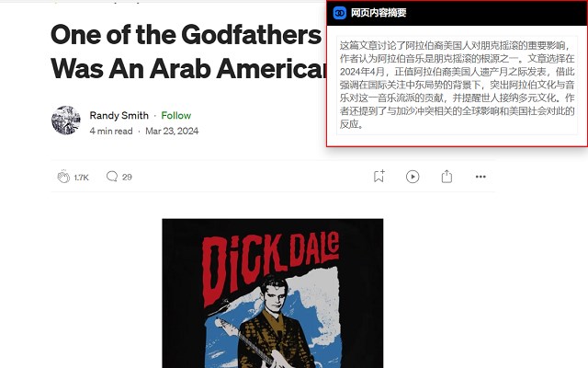Open the three-dot more options menu
Viewport: 588px width, 368px height.
coord(481,177)
